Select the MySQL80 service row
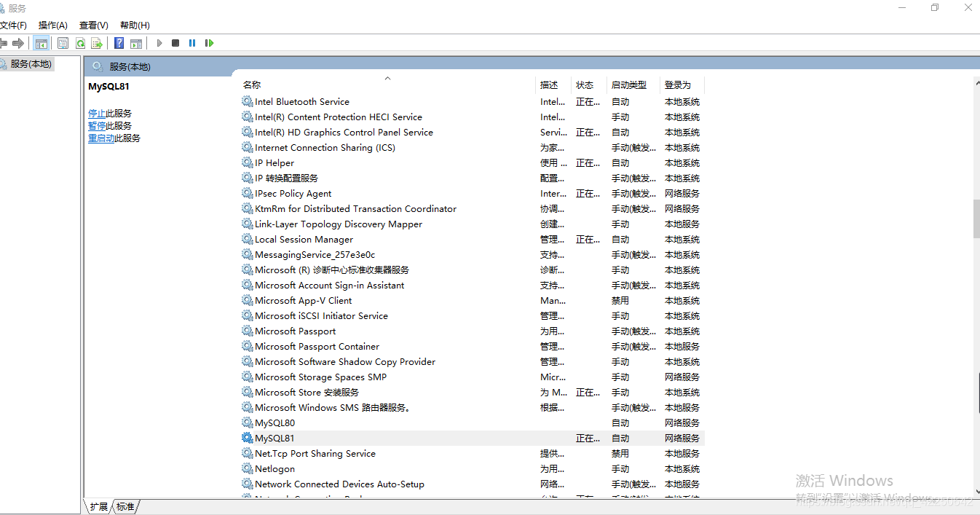The image size is (980, 515). tap(275, 422)
